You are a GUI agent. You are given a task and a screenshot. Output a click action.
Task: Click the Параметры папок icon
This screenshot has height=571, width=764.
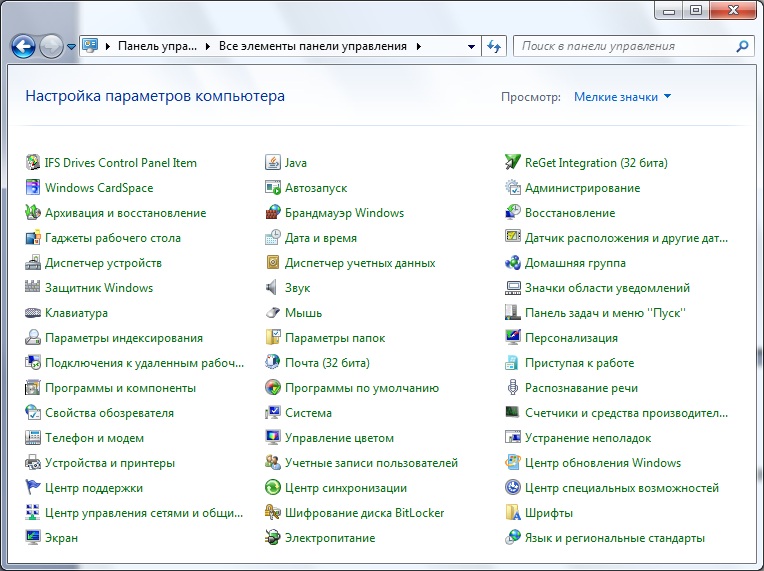273,338
